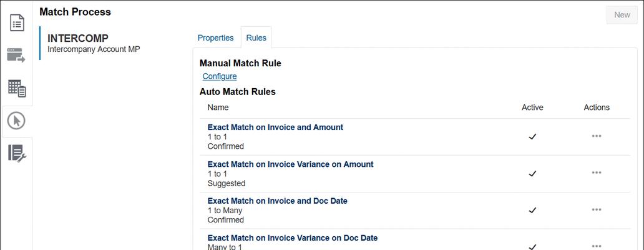Viewport: 644px width, 250px height.
Task: Click the Configure link under Manual Match Rule
Action: [220, 76]
